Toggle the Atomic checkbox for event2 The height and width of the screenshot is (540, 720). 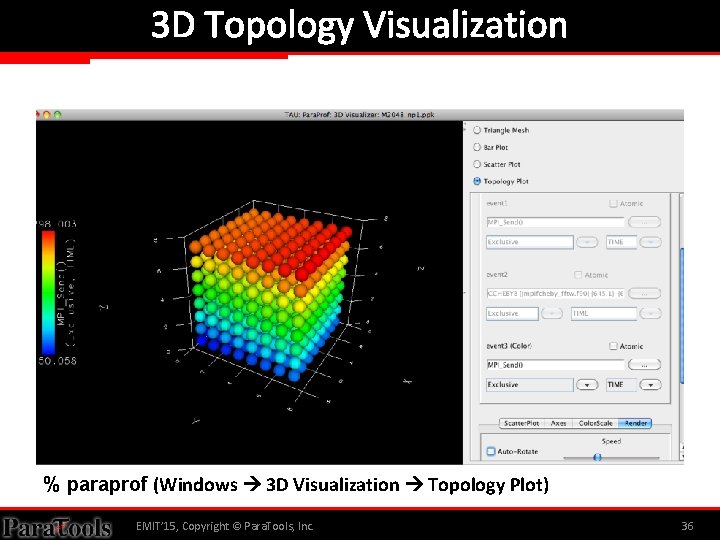[578, 275]
